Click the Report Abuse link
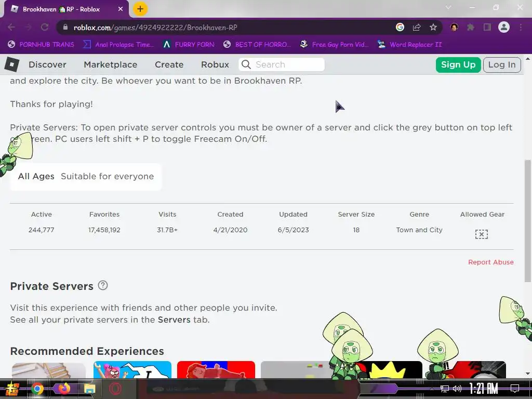Image resolution: width=532 pixels, height=399 pixels. click(490, 262)
